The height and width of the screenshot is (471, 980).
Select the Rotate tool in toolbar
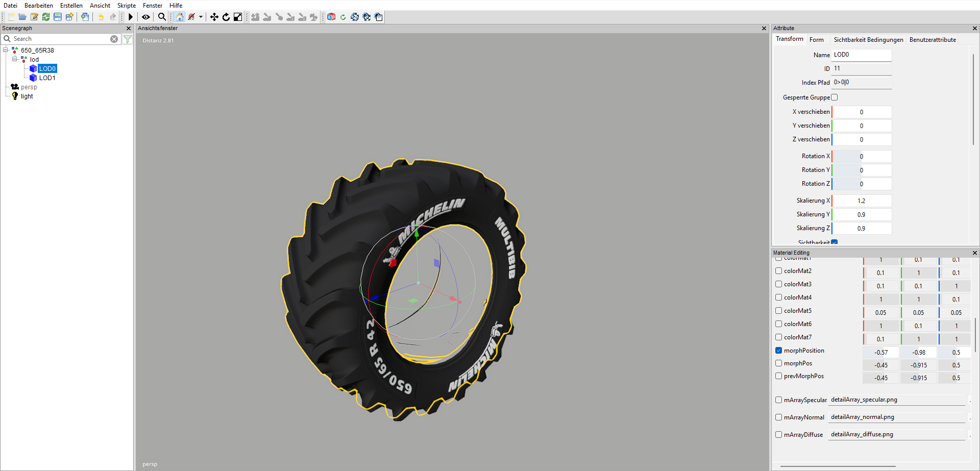226,17
